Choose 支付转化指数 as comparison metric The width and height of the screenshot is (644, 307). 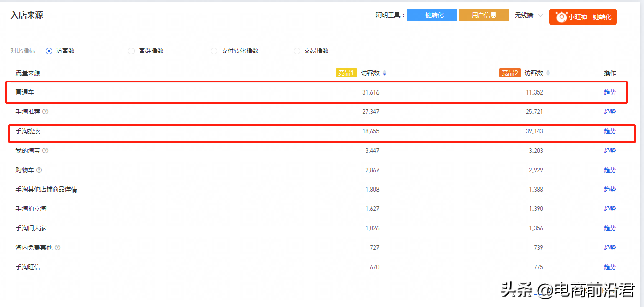tap(214, 51)
